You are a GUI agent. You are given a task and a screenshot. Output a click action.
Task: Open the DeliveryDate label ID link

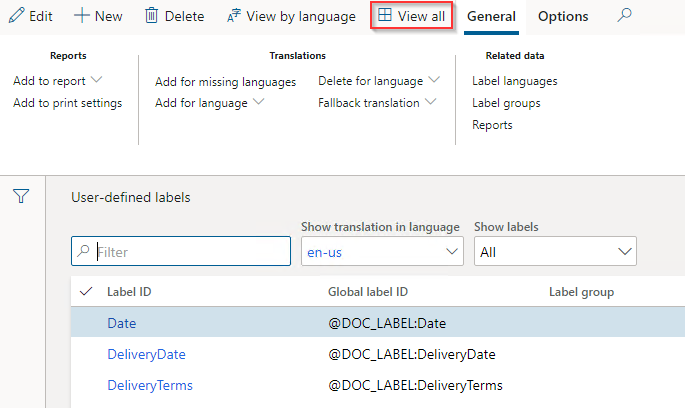pos(146,354)
